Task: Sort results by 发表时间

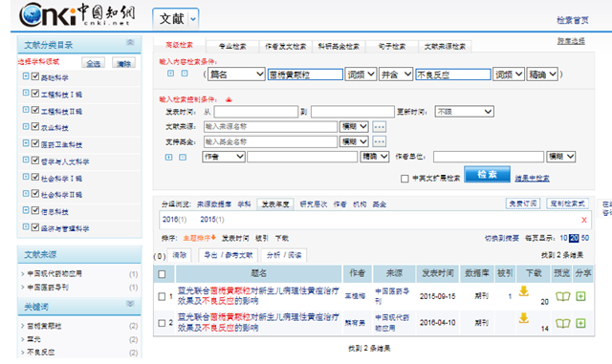Action: click(x=235, y=238)
